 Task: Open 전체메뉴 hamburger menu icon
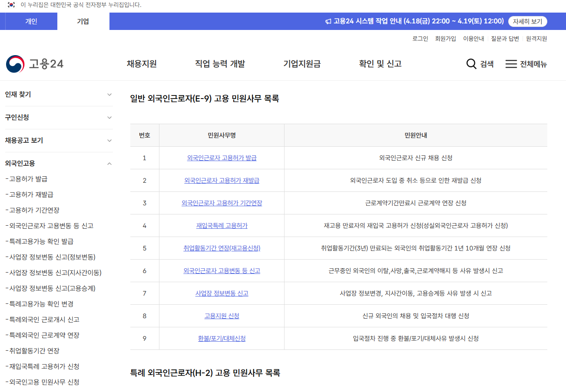pyautogui.click(x=511, y=64)
